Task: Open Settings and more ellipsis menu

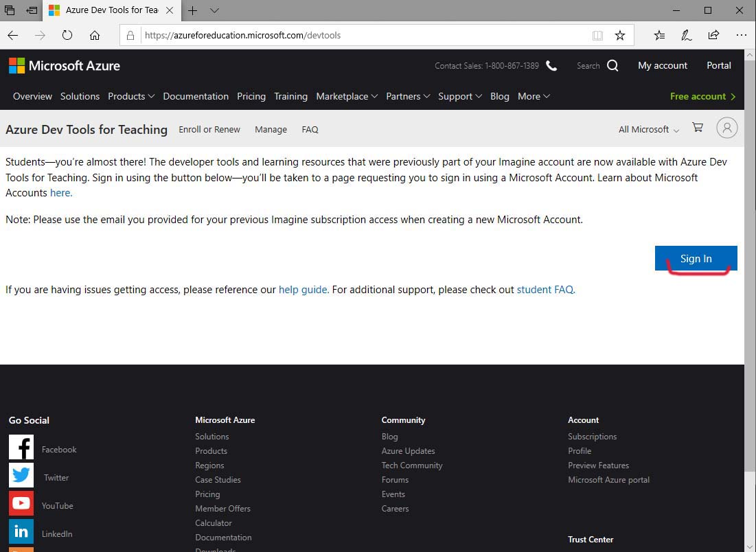Action: (x=741, y=35)
